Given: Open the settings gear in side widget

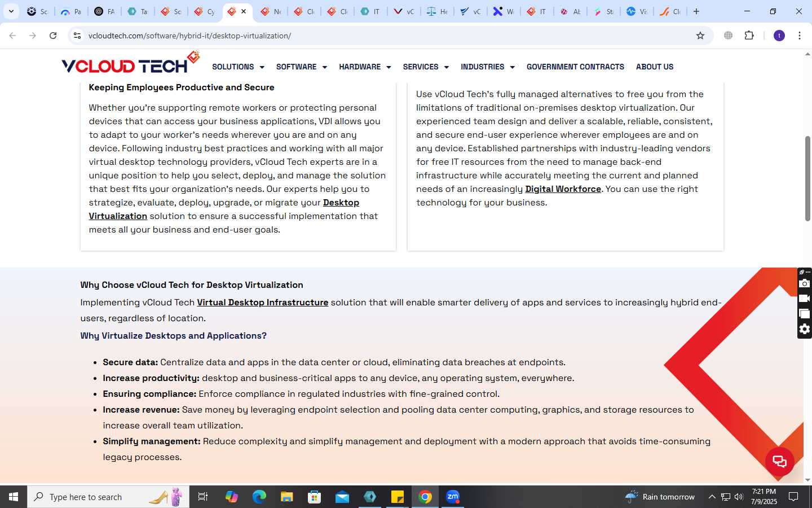Looking at the screenshot, I should point(805,329).
